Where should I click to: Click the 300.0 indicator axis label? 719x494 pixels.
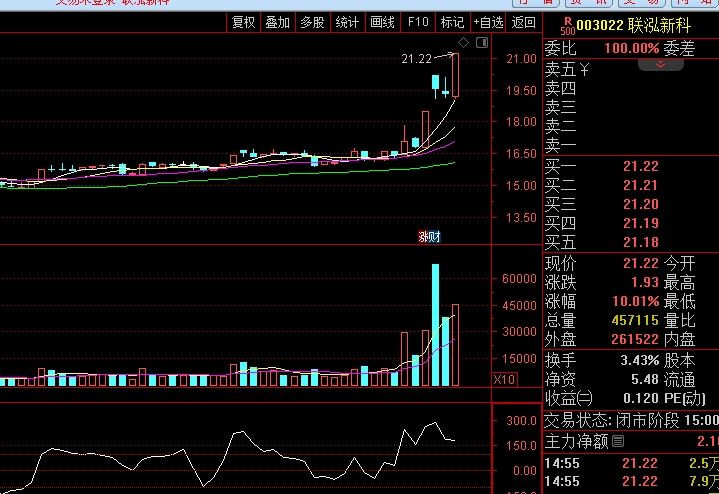coord(521,421)
